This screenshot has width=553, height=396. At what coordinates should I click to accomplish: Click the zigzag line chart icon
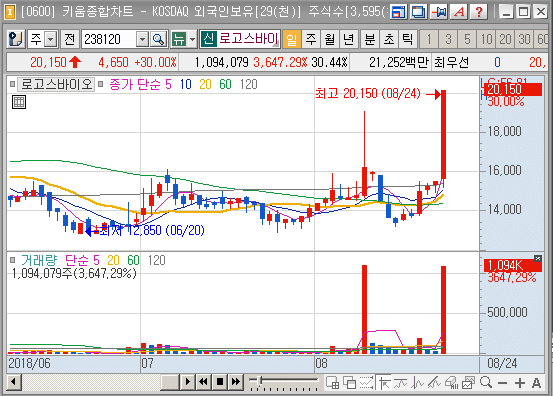click(x=418, y=382)
